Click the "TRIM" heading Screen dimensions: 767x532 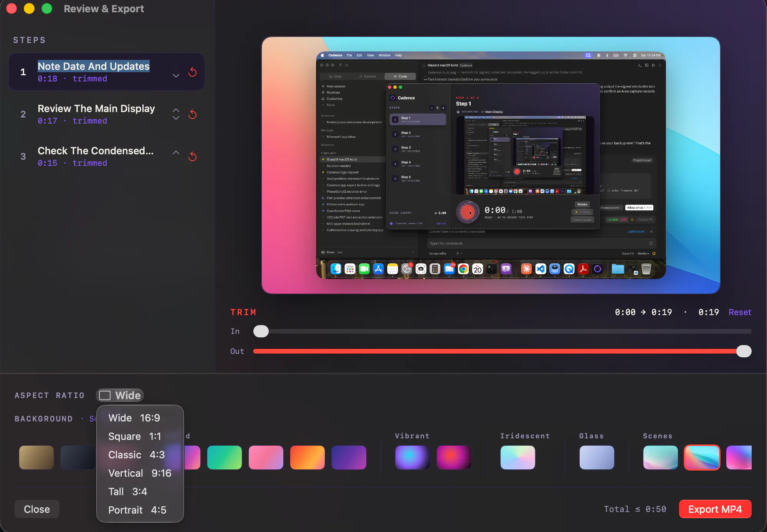[243, 312]
